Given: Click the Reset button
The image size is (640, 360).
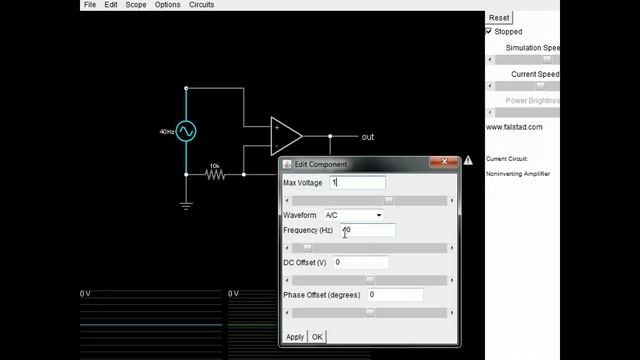Looking at the screenshot, I should click(x=499, y=18).
